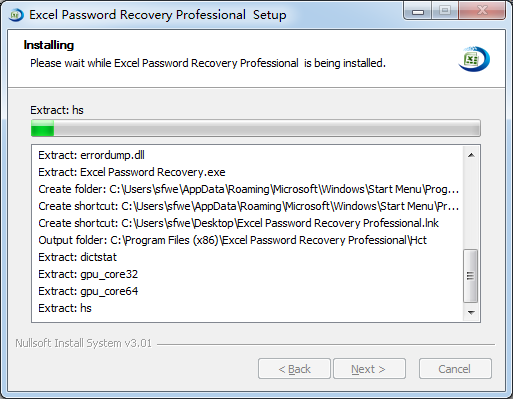Click the log list scrollbar thumb
This screenshot has height=399, width=513.
(x=471, y=276)
